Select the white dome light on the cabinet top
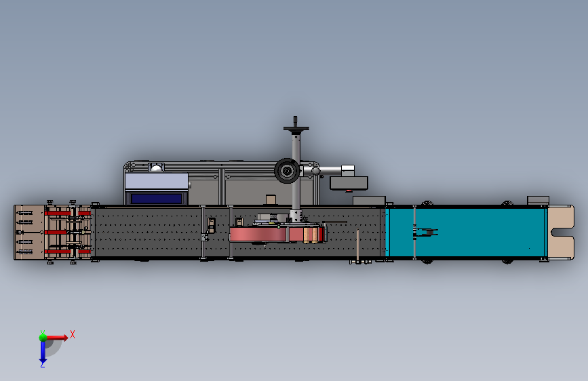The width and height of the screenshot is (588, 381). 157,167
